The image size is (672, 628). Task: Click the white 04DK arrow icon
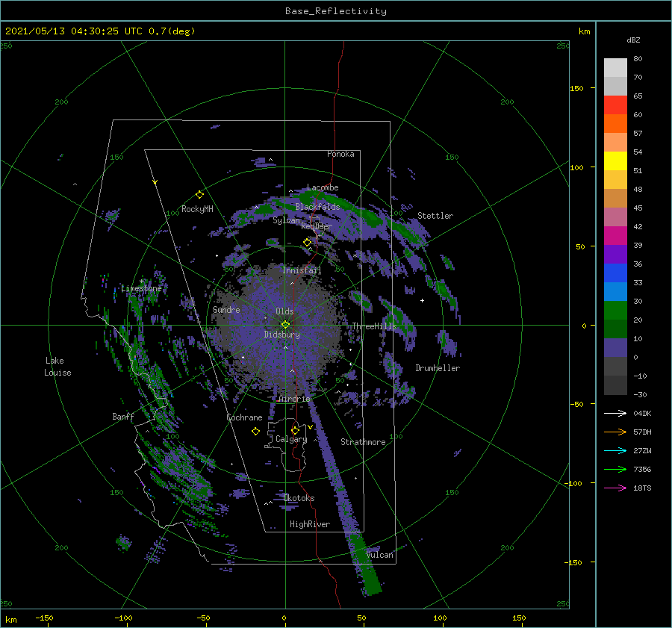pos(615,413)
